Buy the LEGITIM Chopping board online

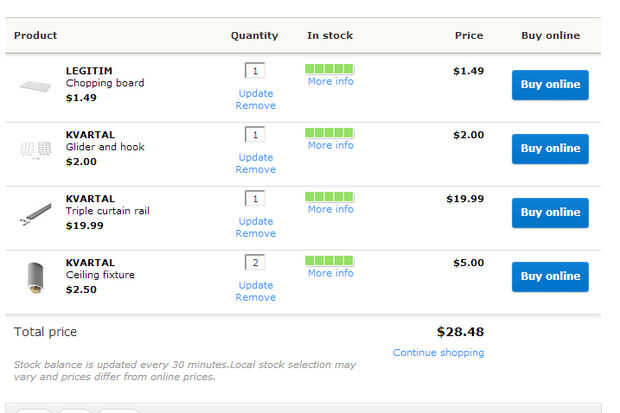[550, 85]
